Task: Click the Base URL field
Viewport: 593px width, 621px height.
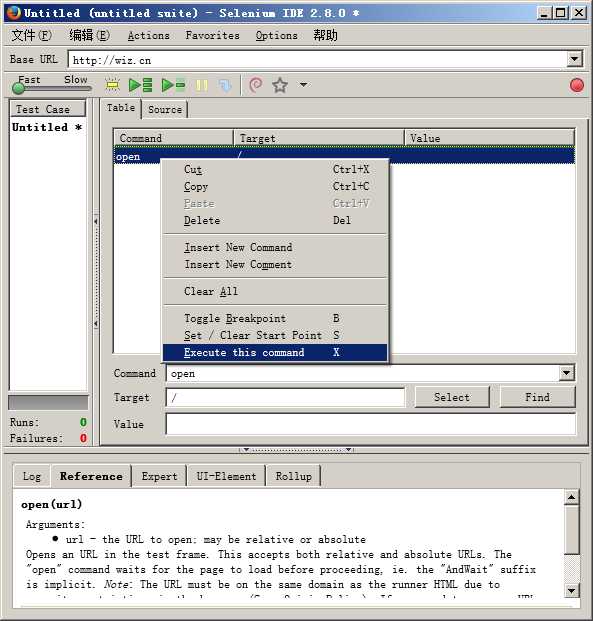Action: pyautogui.click(x=317, y=60)
